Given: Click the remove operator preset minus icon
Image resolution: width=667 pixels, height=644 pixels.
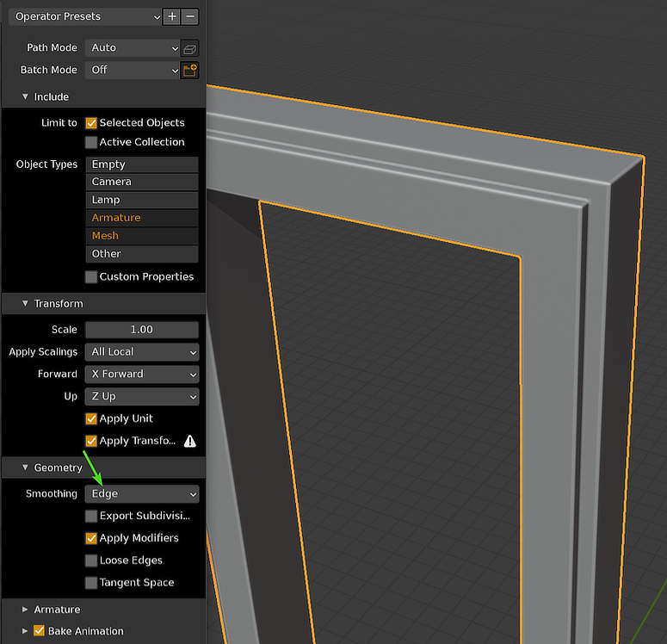Looking at the screenshot, I should tap(190, 16).
